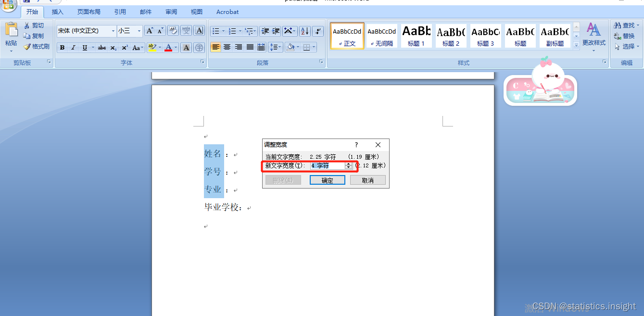Toggle Subscript formatting
The image size is (644, 316).
113,47
